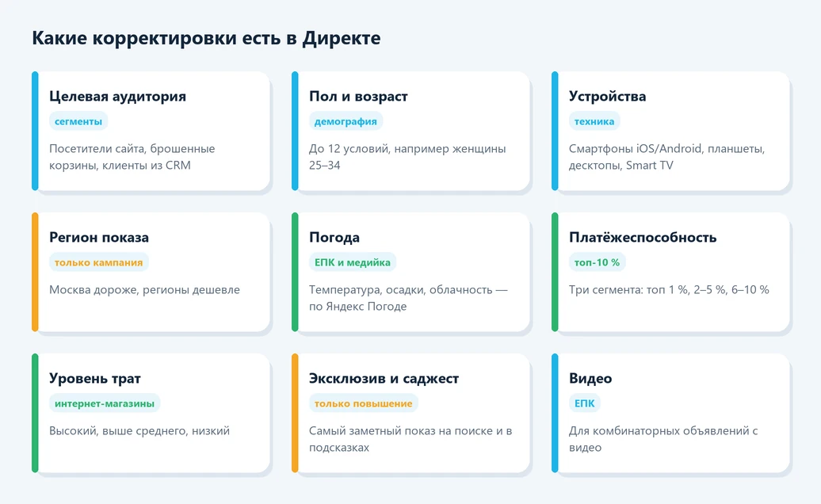Viewport: 821px width, 504px height.
Task: Select the "Эксклюзив и саджест" card title
Action: click(x=384, y=379)
